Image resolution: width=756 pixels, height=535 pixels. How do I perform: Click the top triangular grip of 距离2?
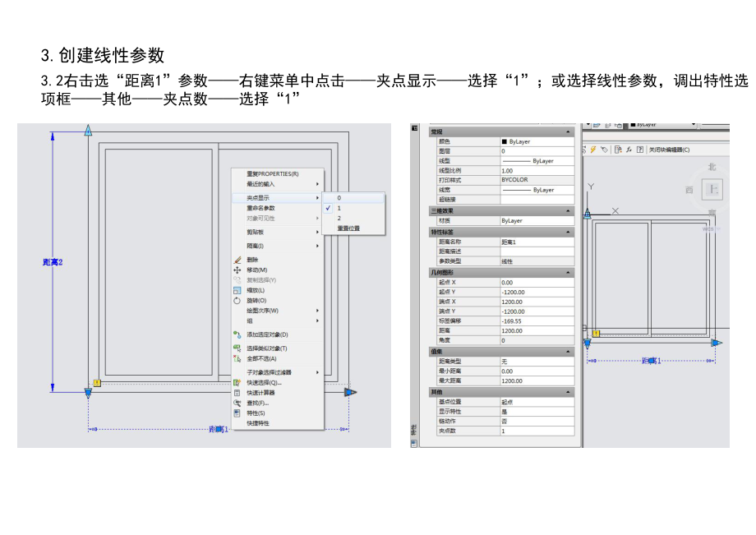(x=88, y=130)
